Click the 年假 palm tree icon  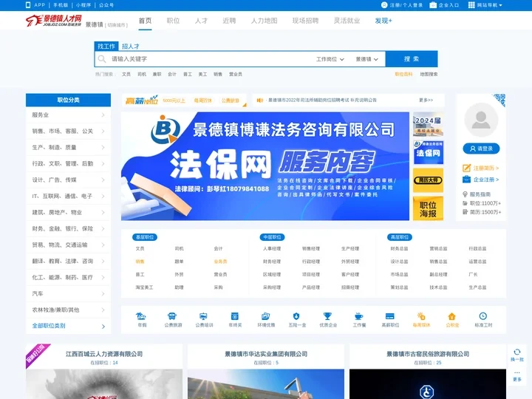click(141, 316)
